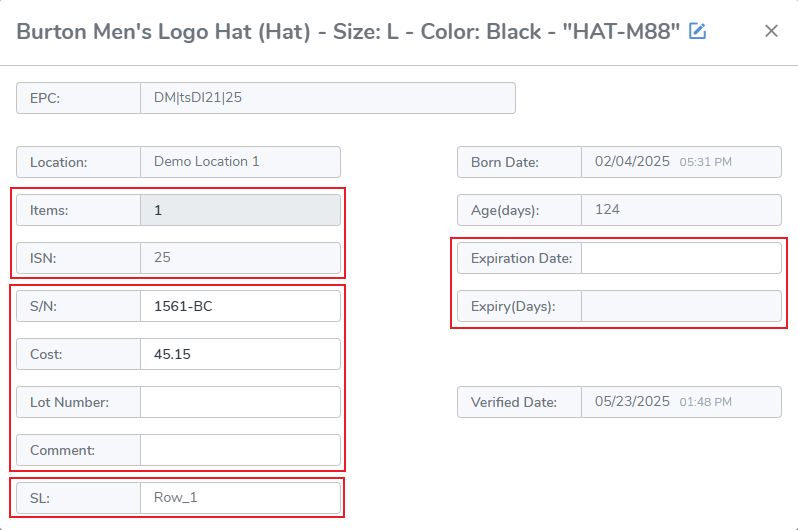This screenshot has height=530, width=798.
Task: Click the Verified Date field 05/23/2025
Action: point(681,402)
